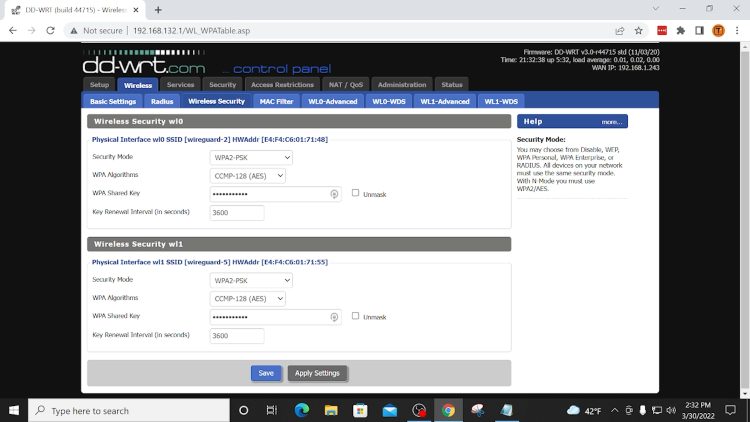Open the Security main tab
Screen dimensions: 750x422
pos(222,85)
